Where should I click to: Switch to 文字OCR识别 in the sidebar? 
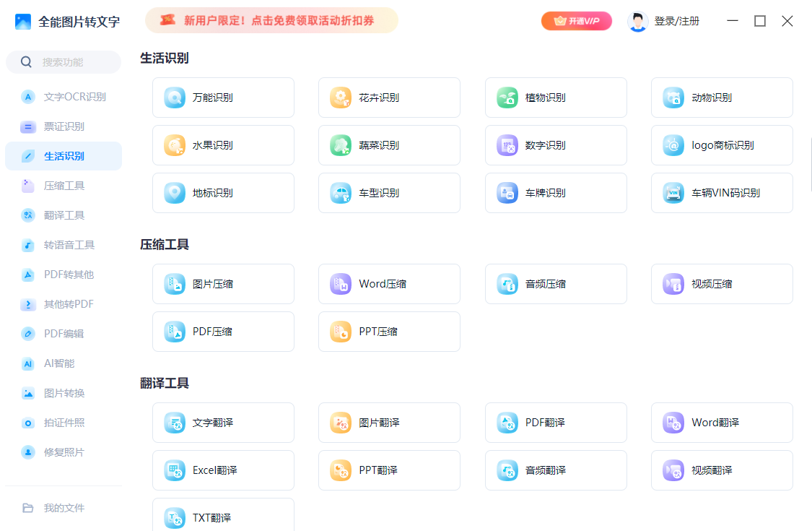(64, 97)
